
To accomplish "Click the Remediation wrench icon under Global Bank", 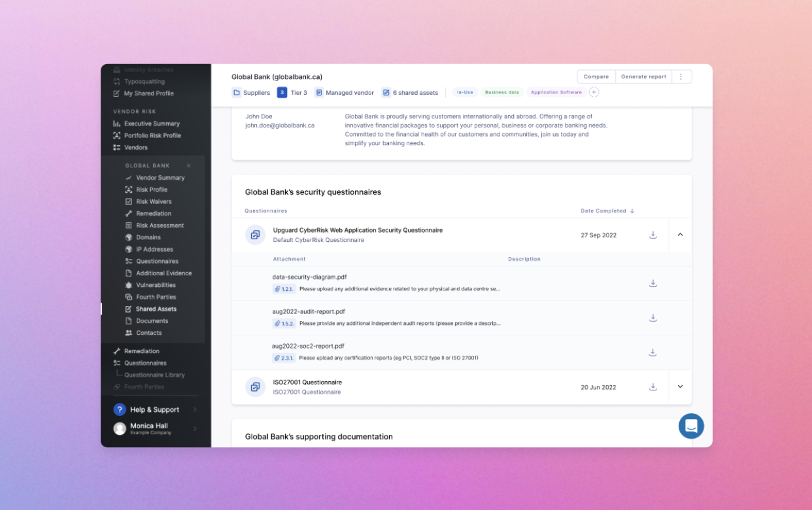I will pyautogui.click(x=129, y=214).
